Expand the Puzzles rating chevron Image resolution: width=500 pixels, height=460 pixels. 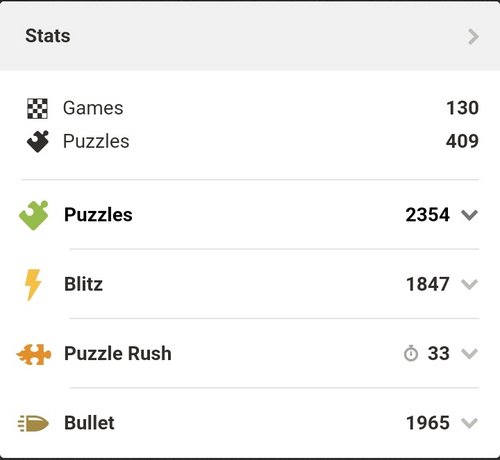pyautogui.click(x=469, y=215)
